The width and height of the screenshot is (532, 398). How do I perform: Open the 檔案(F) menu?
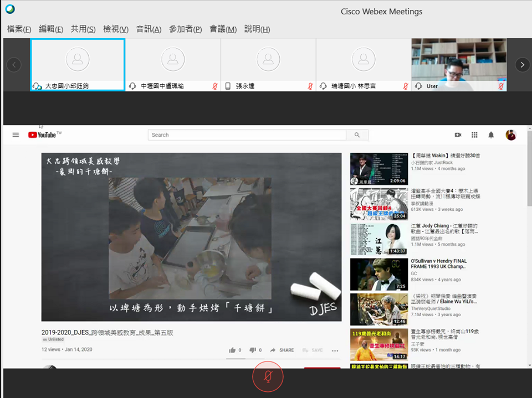click(19, 29)
